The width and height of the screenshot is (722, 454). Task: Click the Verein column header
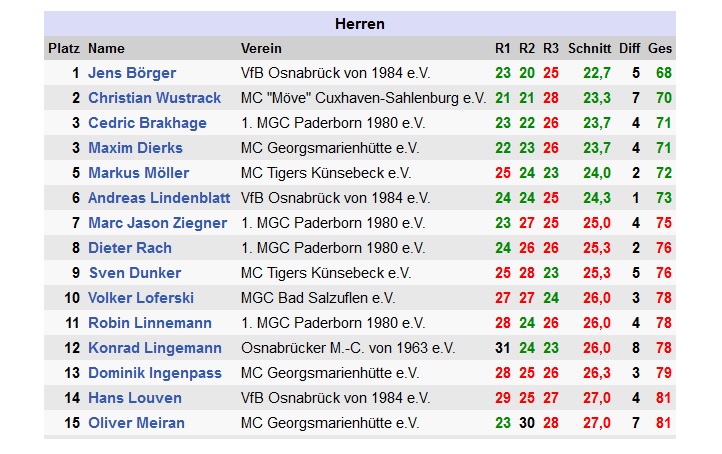tap(261, 48)
